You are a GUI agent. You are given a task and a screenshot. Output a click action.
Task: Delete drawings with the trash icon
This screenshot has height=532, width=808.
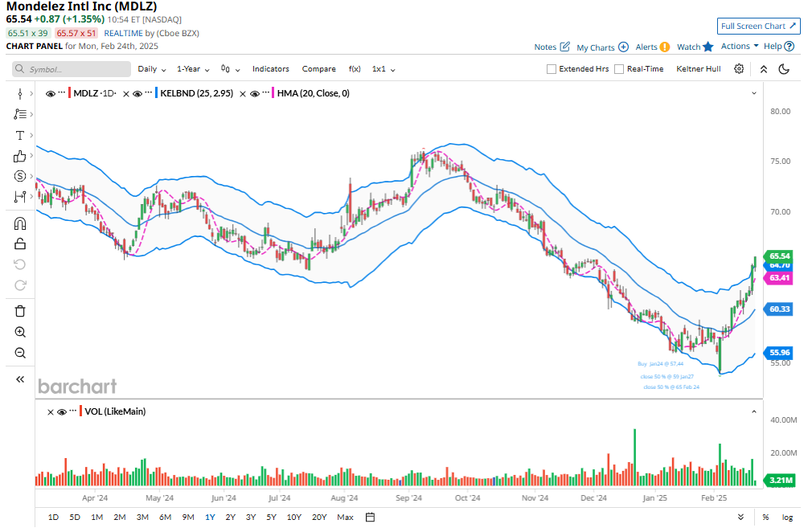(x=20, y=311)
